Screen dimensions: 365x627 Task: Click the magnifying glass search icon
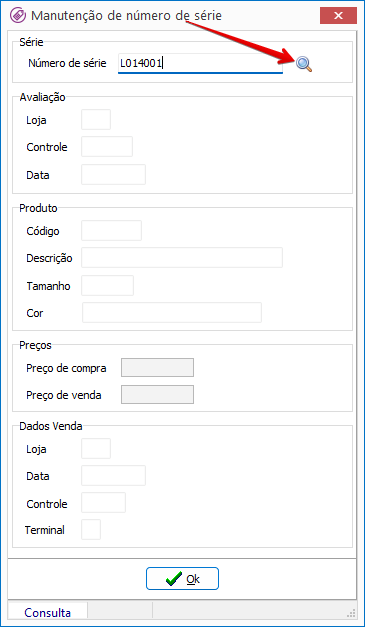click(x=304, y=64)
